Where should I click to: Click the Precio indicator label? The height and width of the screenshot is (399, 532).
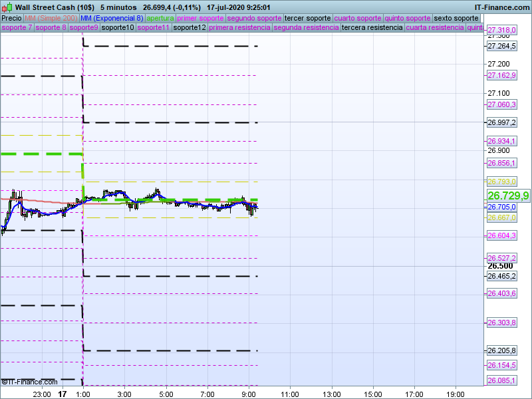[11, 18]
